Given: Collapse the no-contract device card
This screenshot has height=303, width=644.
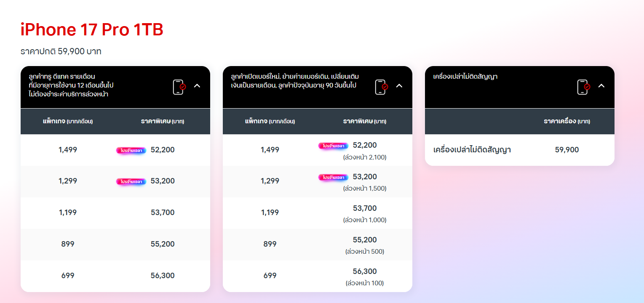Looking at the screenshot, I should click(x=601, y=86).
